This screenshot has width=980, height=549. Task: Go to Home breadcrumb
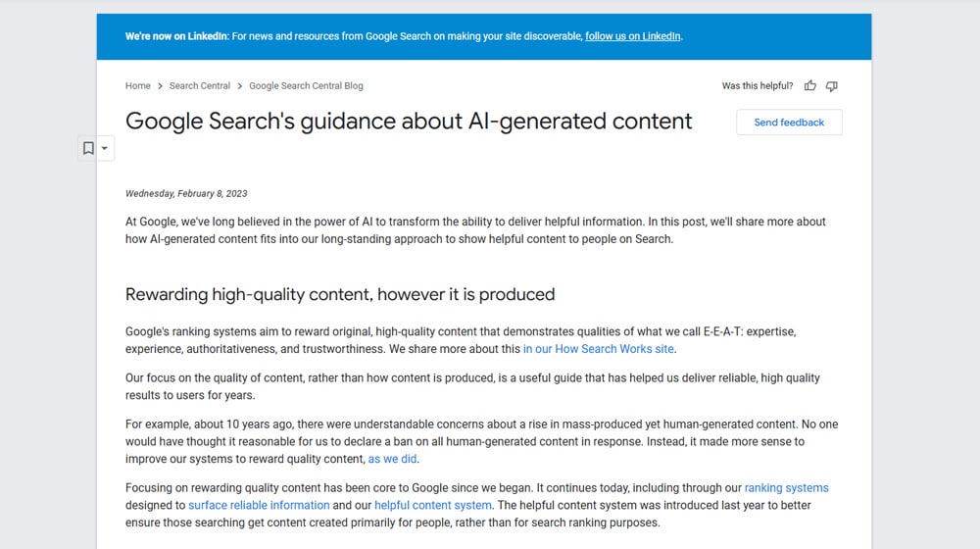[x=137, y=85]
